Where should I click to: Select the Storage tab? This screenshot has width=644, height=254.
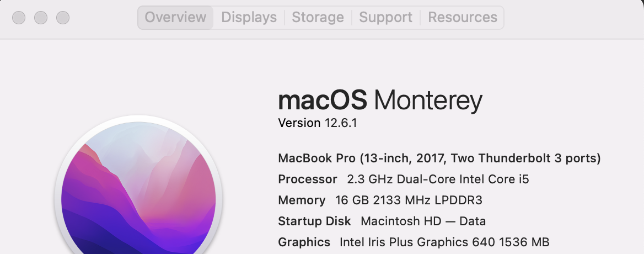[x=318, y=18]
